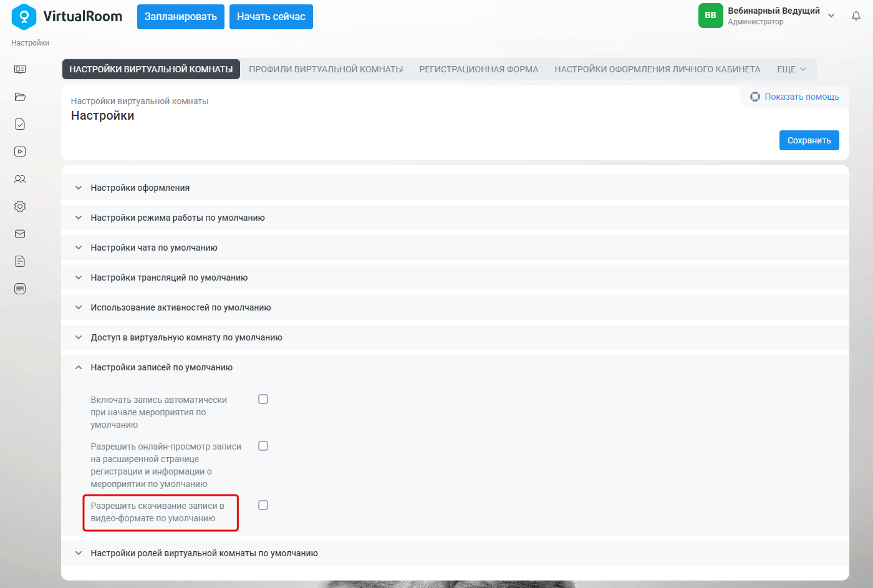Open the folder icon in sidebar
This screenshot has height=588, width=873.
click(x=20, y=97)
